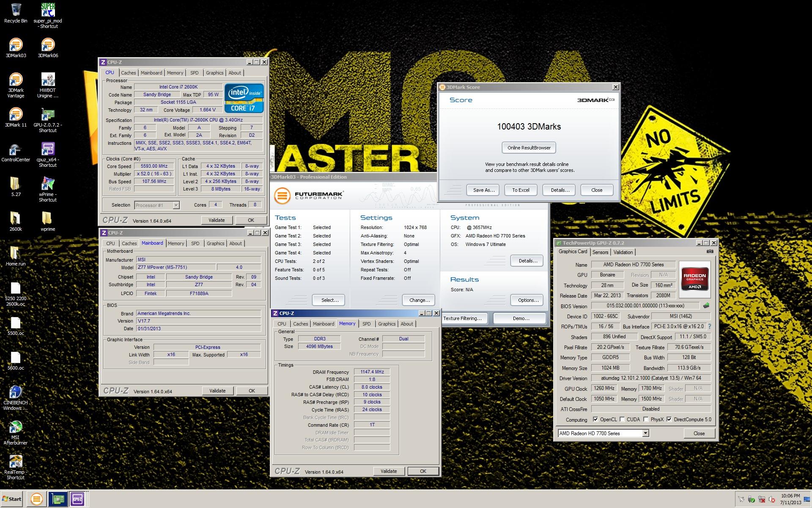Viewport: 812px width, 508px height.
Task: Open the wprime folder icon
Action: pyautogui.click(x=48, y=221)
